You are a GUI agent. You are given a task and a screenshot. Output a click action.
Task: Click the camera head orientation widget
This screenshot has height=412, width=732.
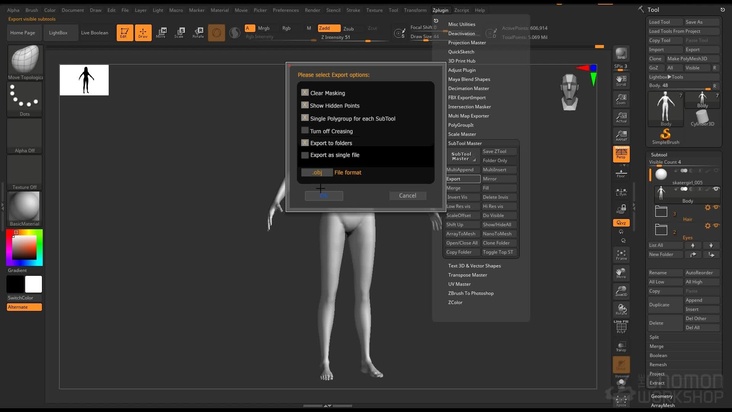[570, 92]
